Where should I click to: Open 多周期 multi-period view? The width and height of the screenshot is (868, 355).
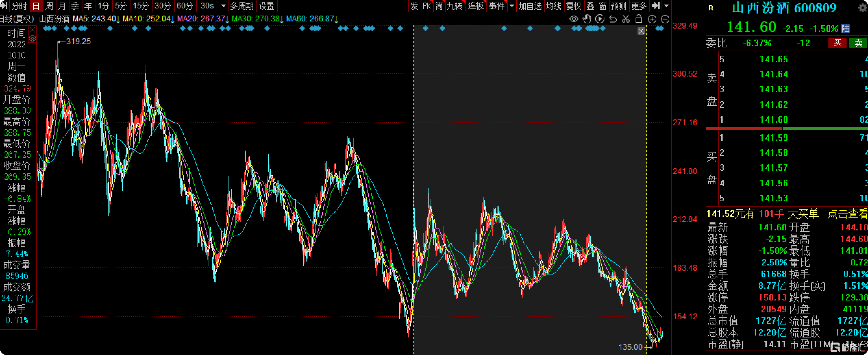(242, 6)
